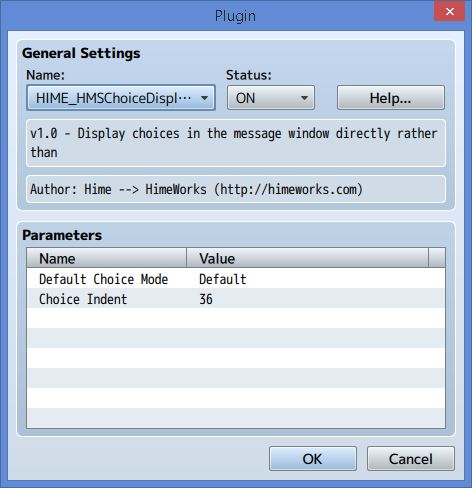Confirm plugin settings with OK
The width and height of the screenshot is (472, 488).
pos(313,459)
